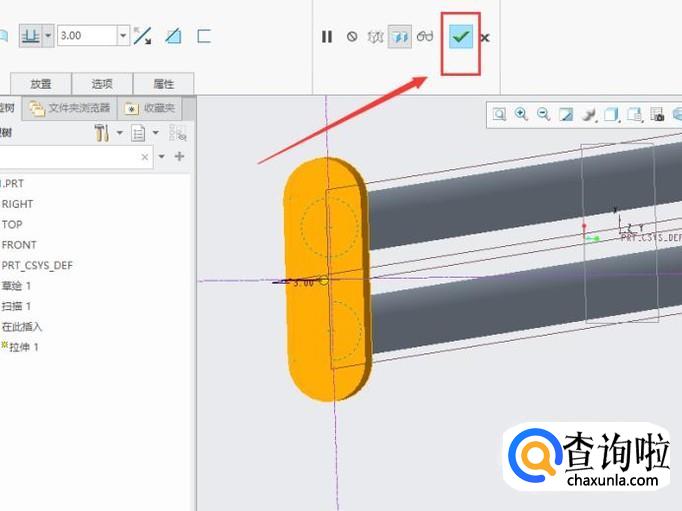Screen dimensions: 682x511
Task: Toggle the Remove Material option
Action: click(x=173, y=36)
